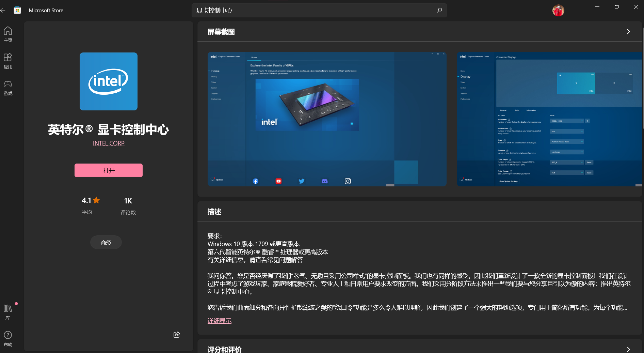Open the user profile avatar
This screenshot has height=353, width=644.
[x=558, y=10]
